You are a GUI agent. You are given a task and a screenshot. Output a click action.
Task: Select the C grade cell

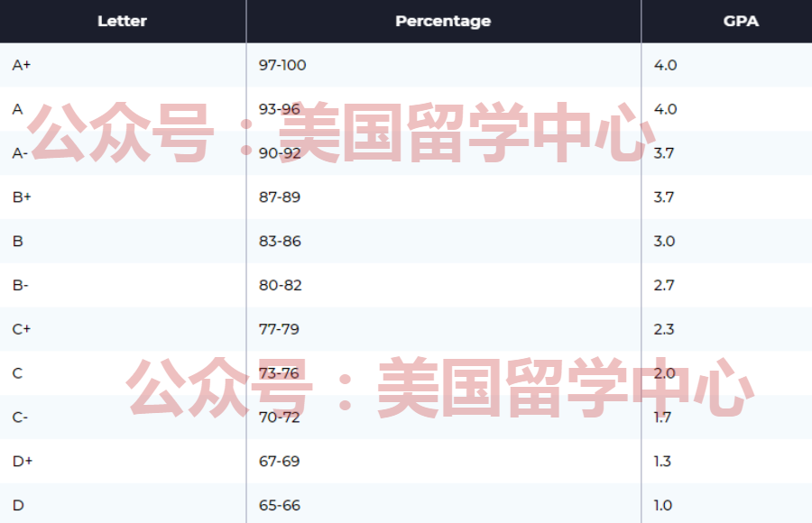[16, 373]
